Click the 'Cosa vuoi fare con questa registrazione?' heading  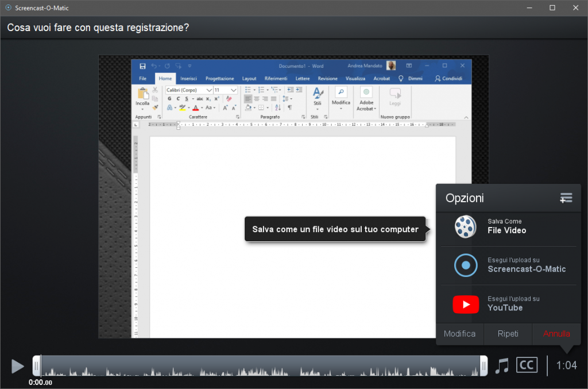click(x=98, y=28)
